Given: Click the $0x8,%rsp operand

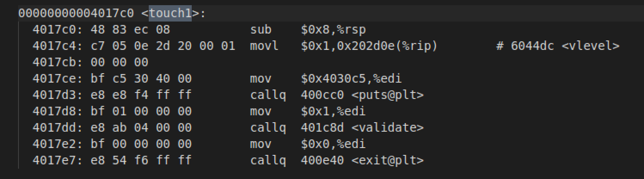Looking at the screenshot, I should [x=334, y=30].
